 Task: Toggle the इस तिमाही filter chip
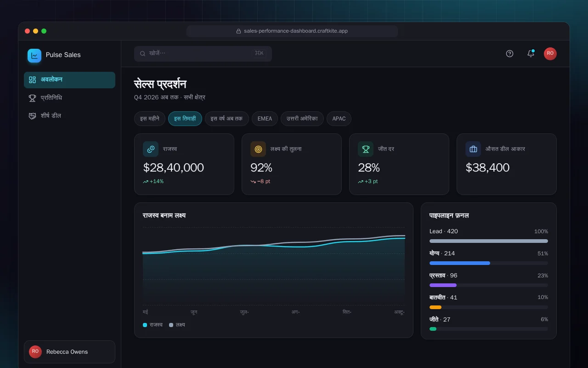pyautogui.click(x=185, y=119)
